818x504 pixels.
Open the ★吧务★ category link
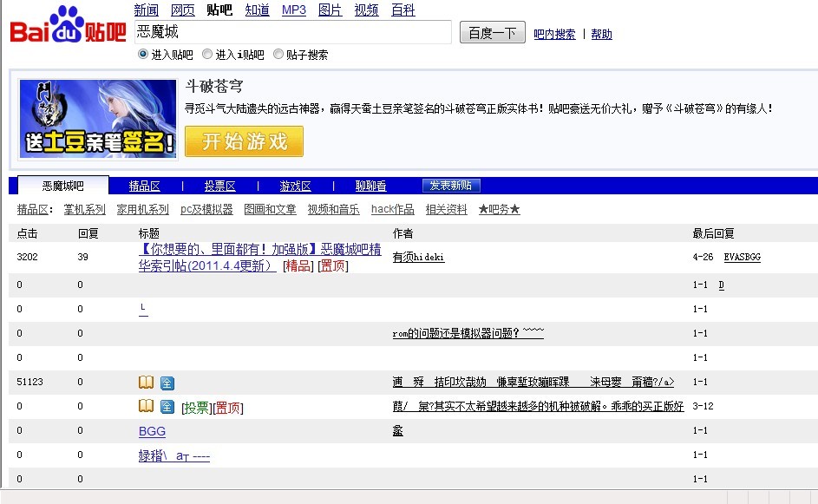[500, 209]
